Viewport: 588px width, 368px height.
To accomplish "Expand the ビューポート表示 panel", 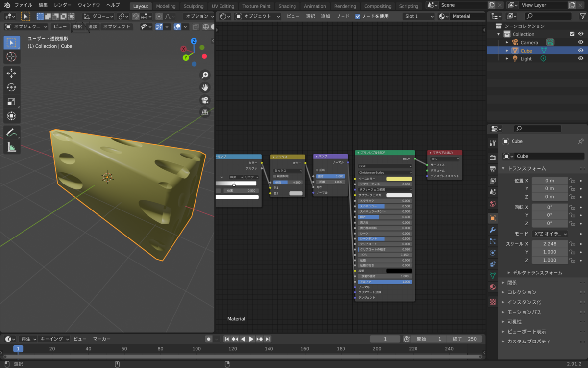I will [x=526, y=332].
